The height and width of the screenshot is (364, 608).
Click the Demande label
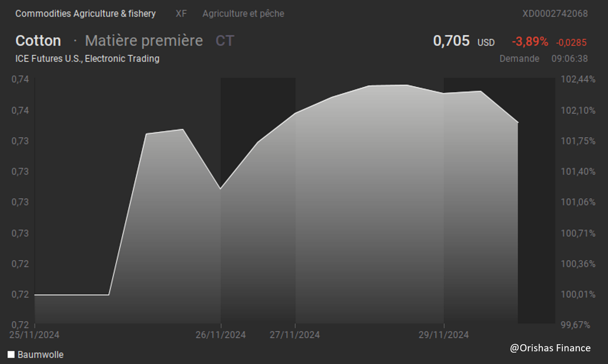(x=519, y=58)
